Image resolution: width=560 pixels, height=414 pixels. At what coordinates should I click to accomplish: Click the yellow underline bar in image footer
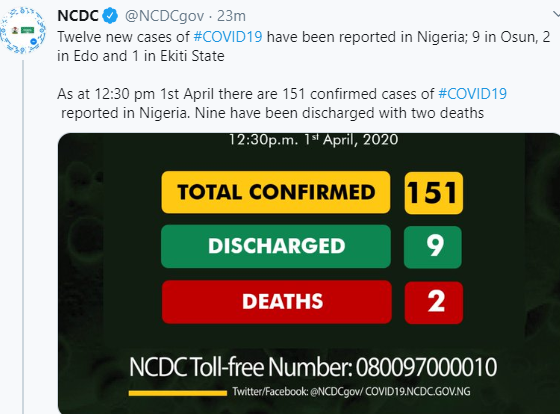tap(178, 393)
